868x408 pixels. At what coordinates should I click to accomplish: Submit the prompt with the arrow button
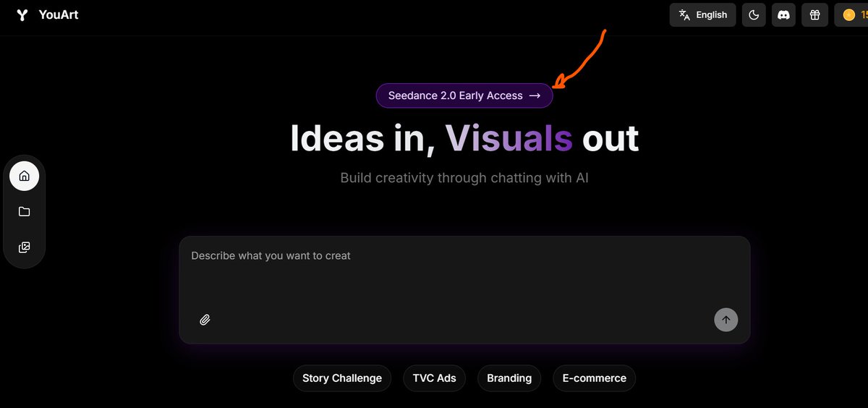pos(726,320)
